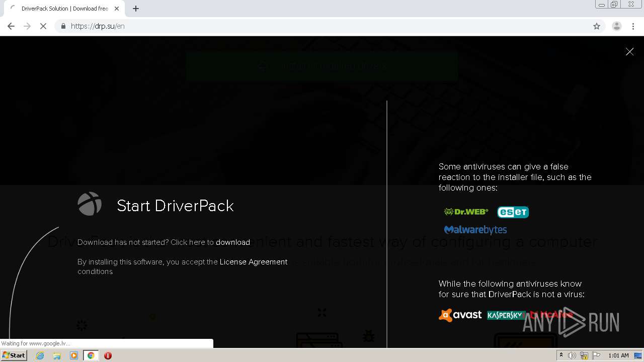Stop loading the page
The width and height of the screenshot is (644, 362).
[43, 26]
